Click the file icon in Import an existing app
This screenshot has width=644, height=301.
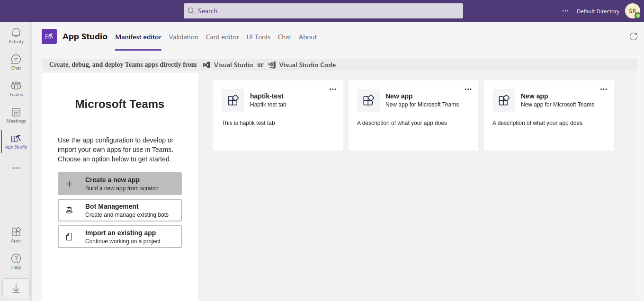69,237
